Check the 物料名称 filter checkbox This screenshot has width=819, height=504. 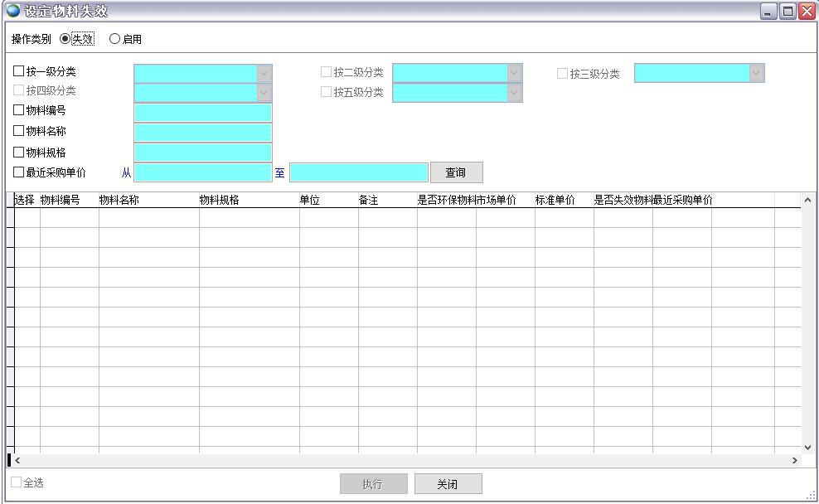[x=19, y=130]
